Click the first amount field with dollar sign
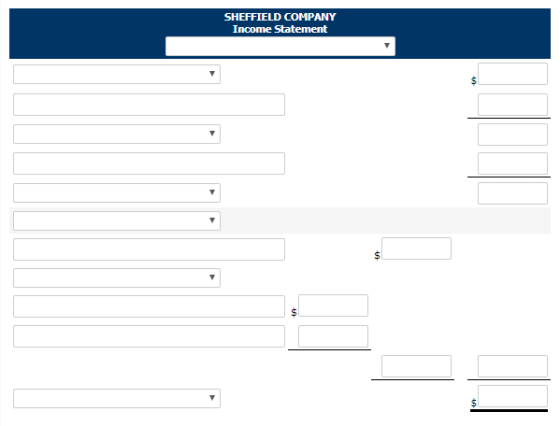This screenshot has height=426, width=560. tap(512, 74)
